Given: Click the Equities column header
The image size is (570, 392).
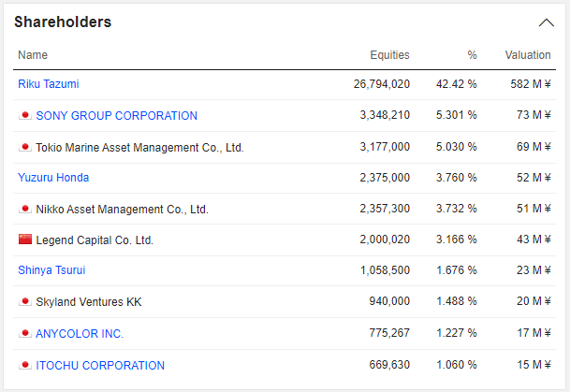Looking at the screenshot, I should point(389,55).
